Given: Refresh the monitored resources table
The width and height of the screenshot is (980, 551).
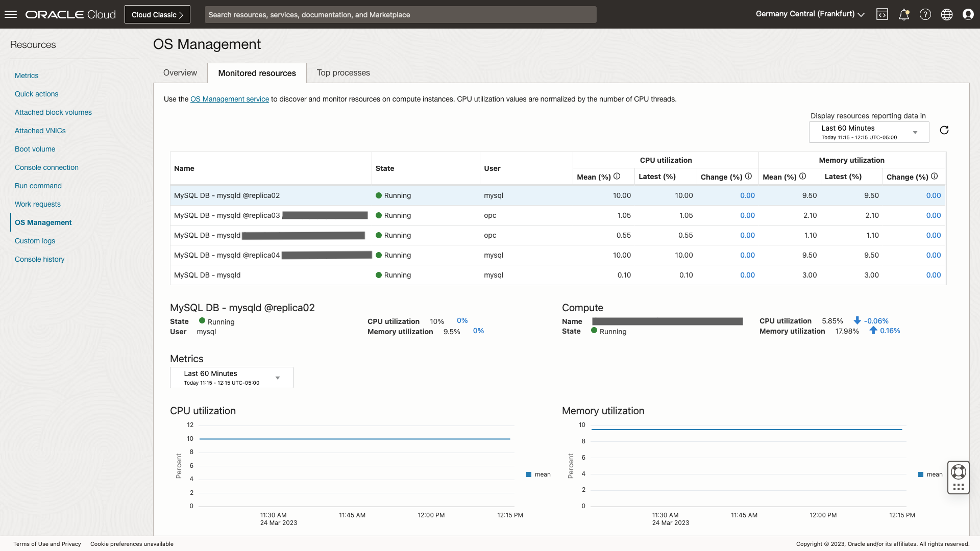Looking at the screenshot, I should pos(944,130).
